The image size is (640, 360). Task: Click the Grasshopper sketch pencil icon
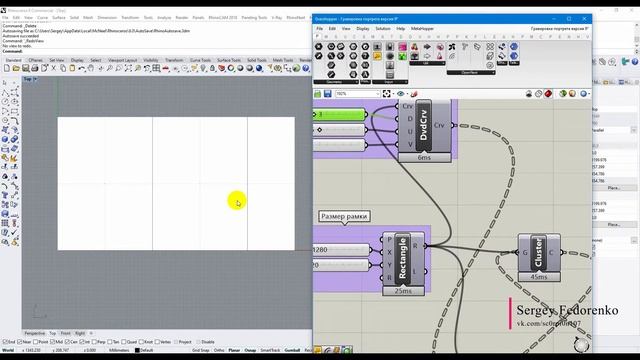pos(414,94)
